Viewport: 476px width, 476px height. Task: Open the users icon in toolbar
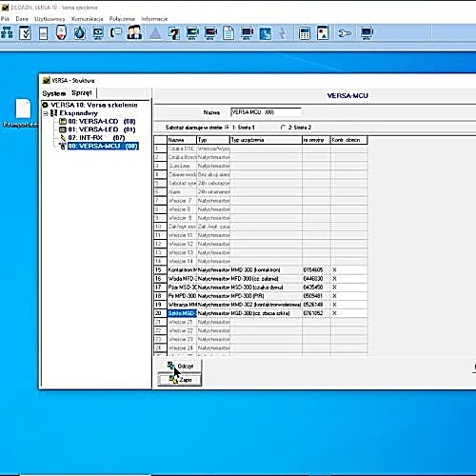[x=134, y=33]
